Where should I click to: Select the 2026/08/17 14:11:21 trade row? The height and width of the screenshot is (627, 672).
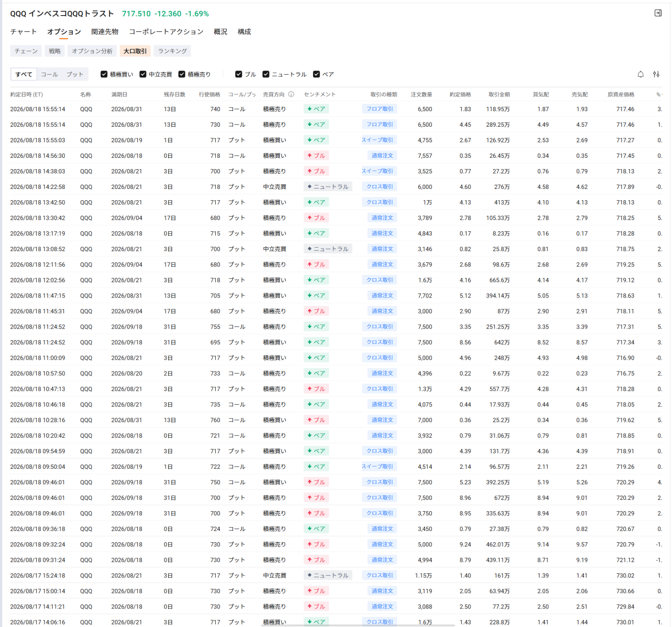coord(336,606)
